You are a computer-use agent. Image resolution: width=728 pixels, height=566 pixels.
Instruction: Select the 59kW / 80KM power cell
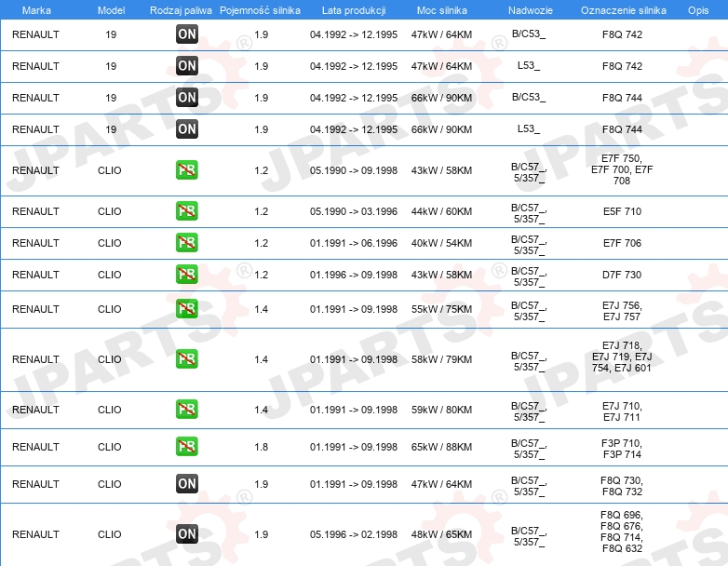441,410
